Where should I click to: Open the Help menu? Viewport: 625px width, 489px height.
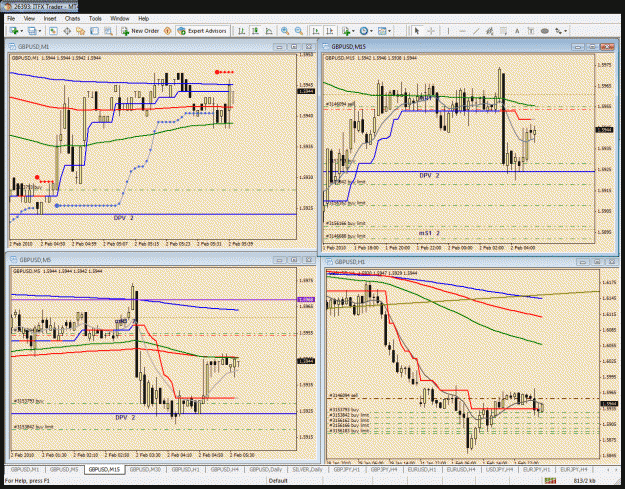143,18
